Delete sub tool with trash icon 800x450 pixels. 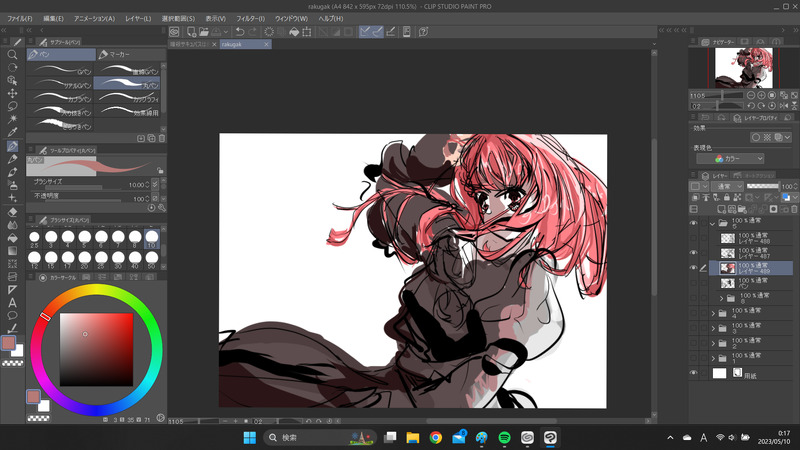[162, 138]
